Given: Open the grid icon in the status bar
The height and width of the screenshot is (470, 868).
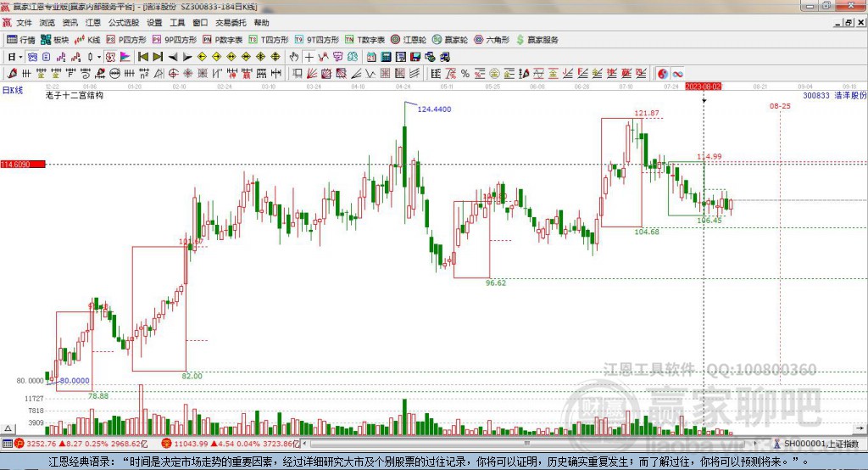Looking at the screenshot, I should point(7,444).
